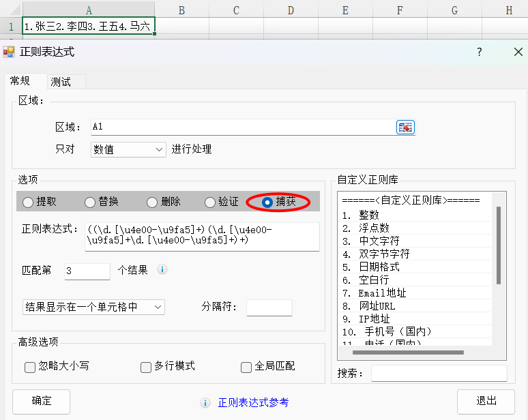Enable the 全局匹配 checkbox

[x=246, y=367]
